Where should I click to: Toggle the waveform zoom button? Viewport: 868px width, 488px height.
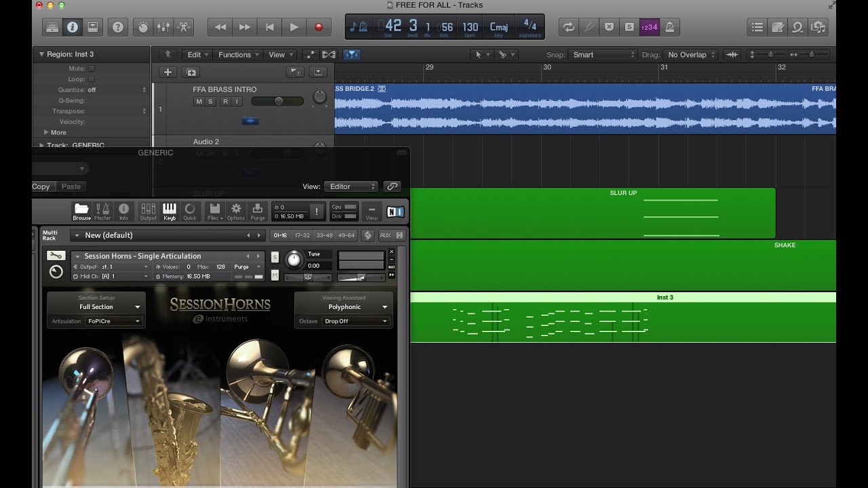point(732,55)
